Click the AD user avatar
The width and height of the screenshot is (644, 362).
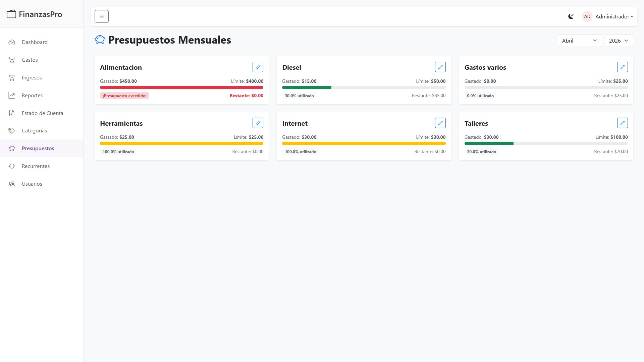pos(587,16)
